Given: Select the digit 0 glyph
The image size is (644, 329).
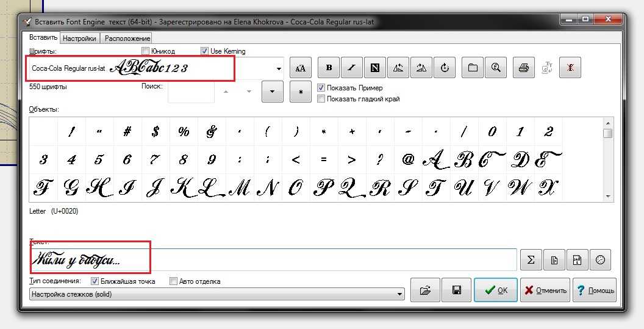Looking at the screenshot, I should coord(492,132).
